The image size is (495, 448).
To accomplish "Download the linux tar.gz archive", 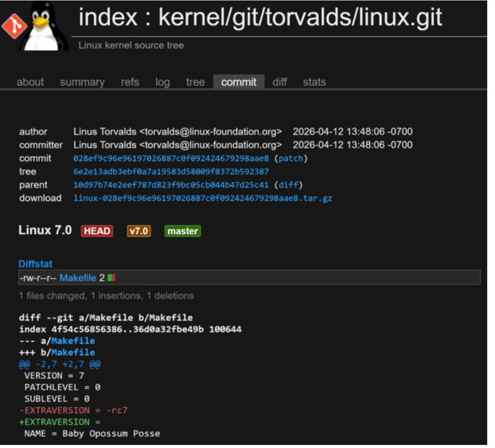I will [x=202, y=198].
